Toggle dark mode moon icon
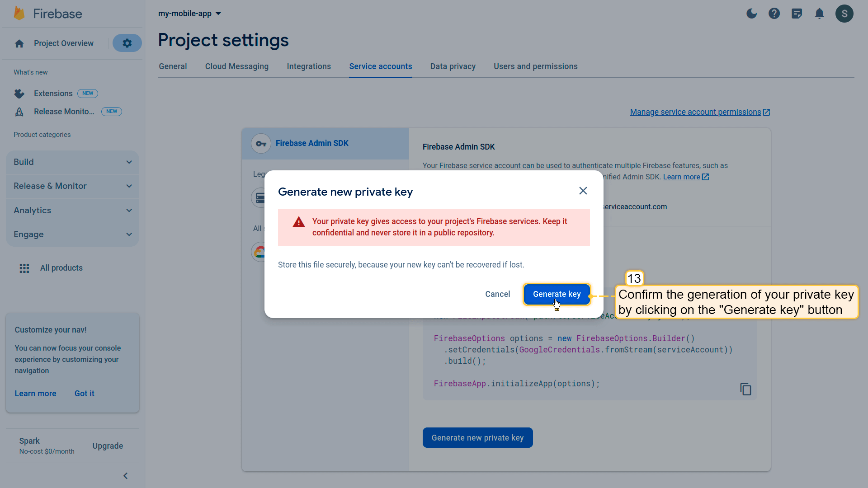 point(751,14)
